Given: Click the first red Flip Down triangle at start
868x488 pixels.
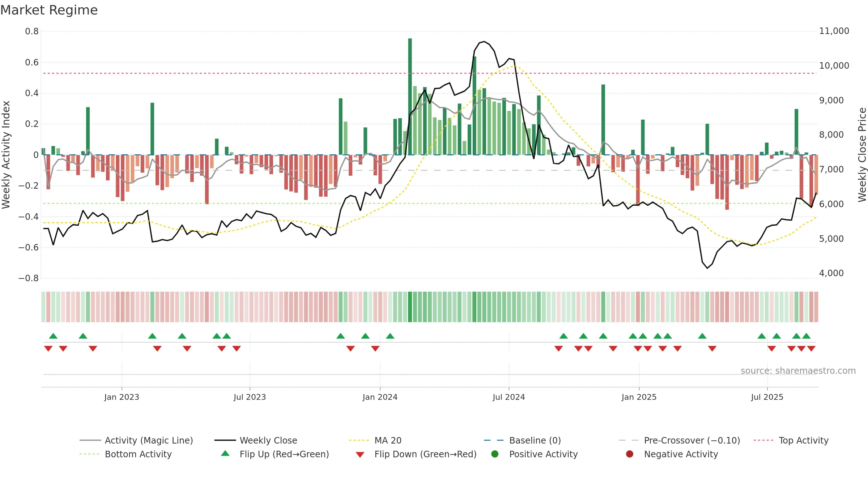Looking at the screenshot, I should (48, 348).
